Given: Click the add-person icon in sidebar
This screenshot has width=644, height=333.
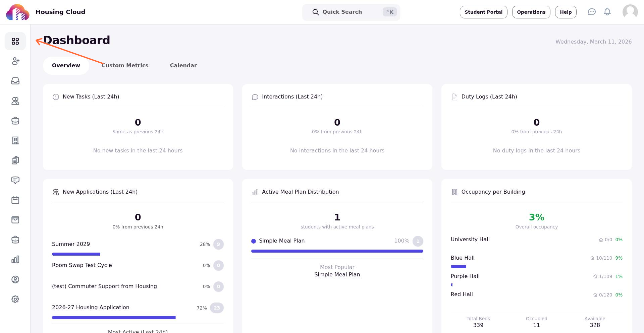Looking at the screenshot, I should click(x=15, y=61).
